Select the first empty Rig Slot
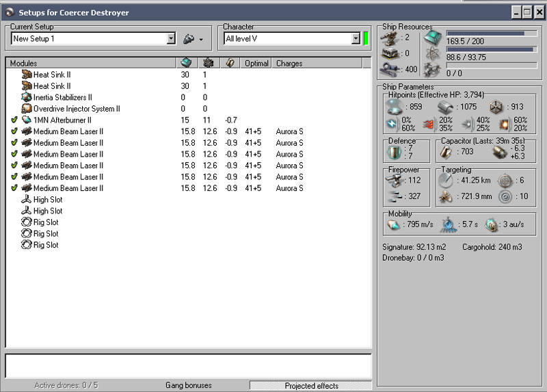The image size is (547, 392). [40, 222]
